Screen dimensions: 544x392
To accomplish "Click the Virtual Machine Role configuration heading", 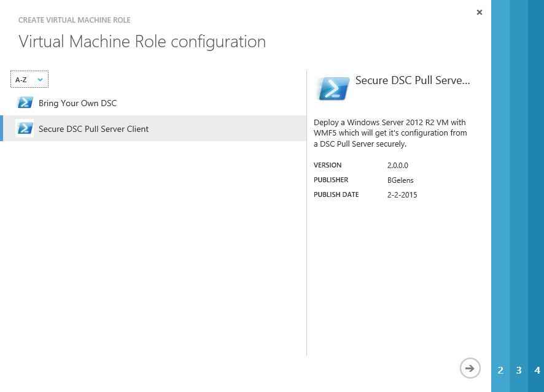I will 142,42.
